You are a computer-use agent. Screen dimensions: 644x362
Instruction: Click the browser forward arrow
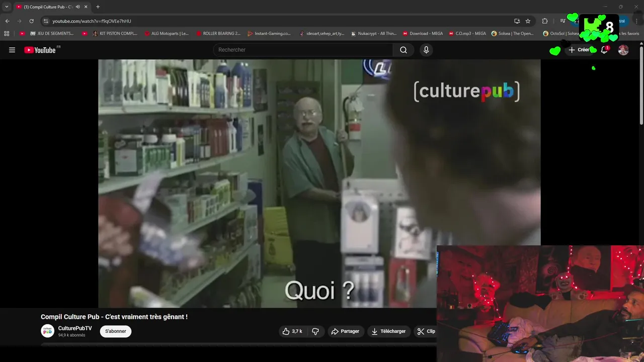click(x=19, y=21)
